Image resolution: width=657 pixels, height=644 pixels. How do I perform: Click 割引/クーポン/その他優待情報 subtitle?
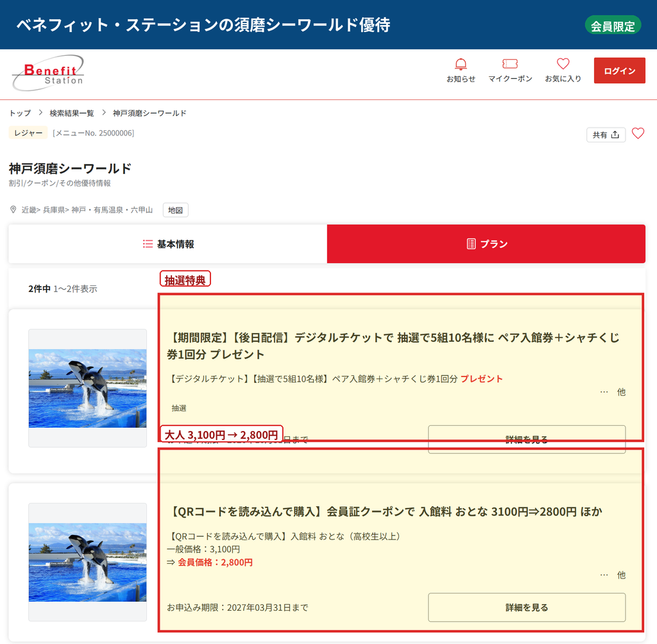[x=60, y=183]
